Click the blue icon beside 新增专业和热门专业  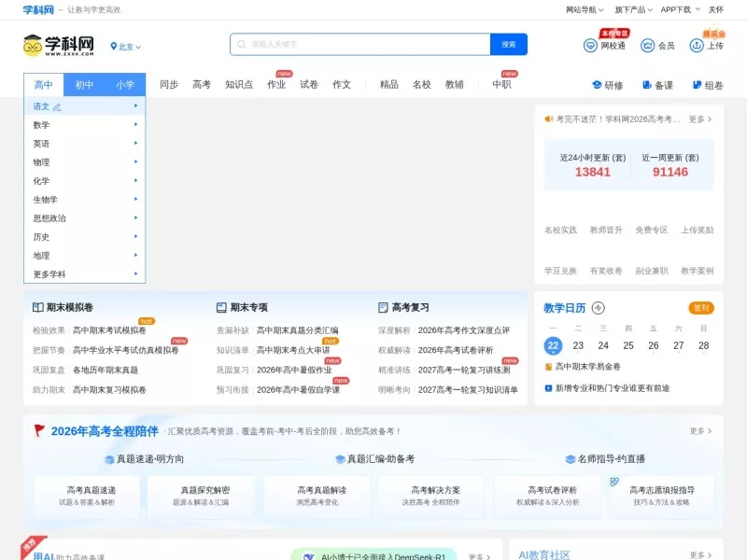coord(548,388)
